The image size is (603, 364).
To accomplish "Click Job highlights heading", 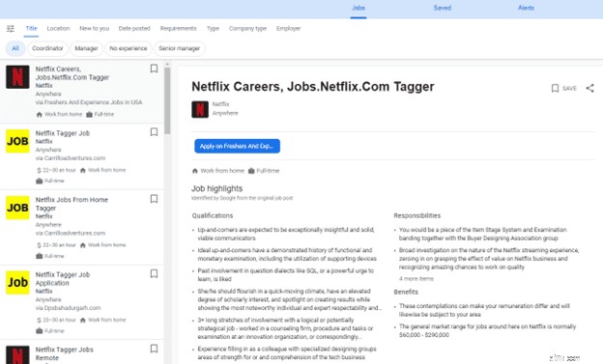I will [216, 188].
